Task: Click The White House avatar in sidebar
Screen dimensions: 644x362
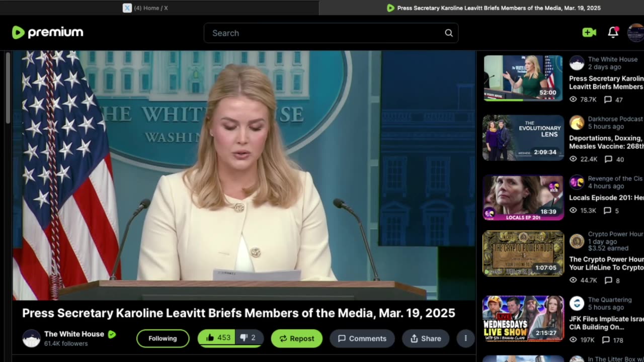Action: pyautogui.click(x=577, y=63)
